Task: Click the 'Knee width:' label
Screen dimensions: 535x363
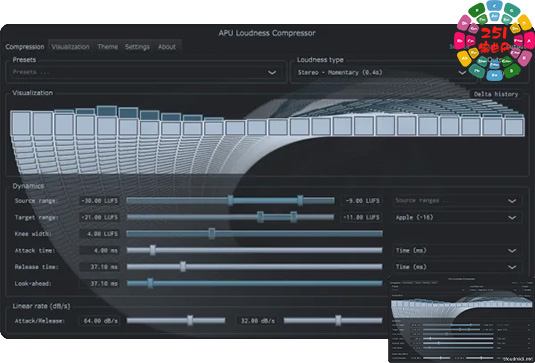Action: [x=33, y=234]
